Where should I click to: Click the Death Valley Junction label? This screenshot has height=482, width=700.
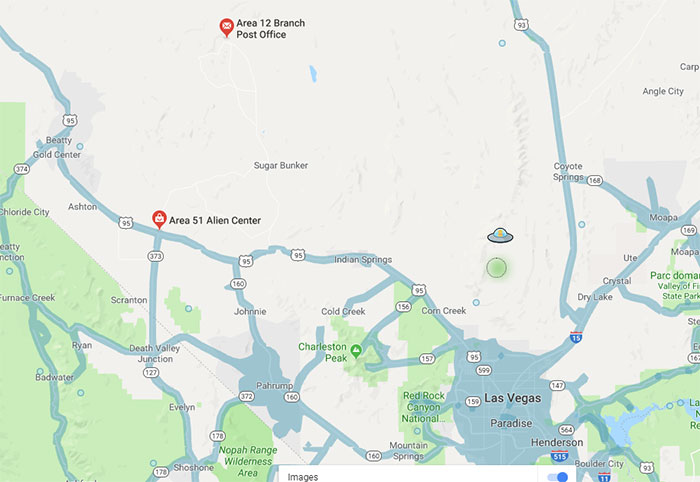(154, 353)
